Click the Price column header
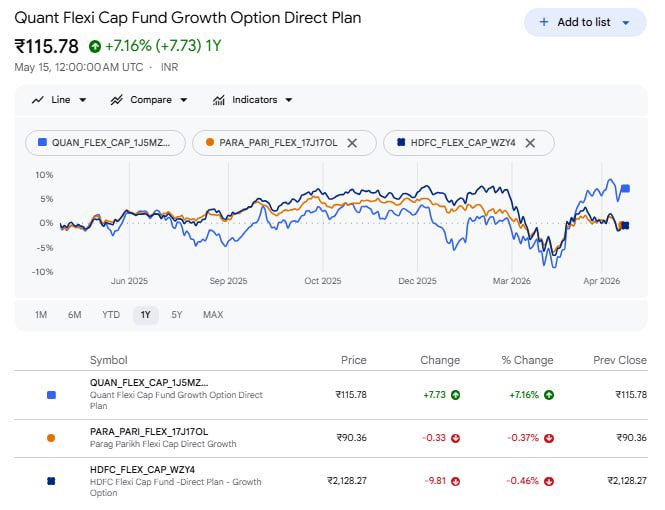The height and width of the screenshot is (510, 665). [354, 360]
